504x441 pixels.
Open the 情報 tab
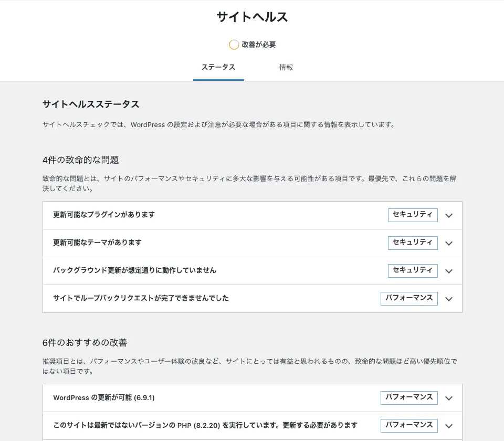click(x=286, y=68)
